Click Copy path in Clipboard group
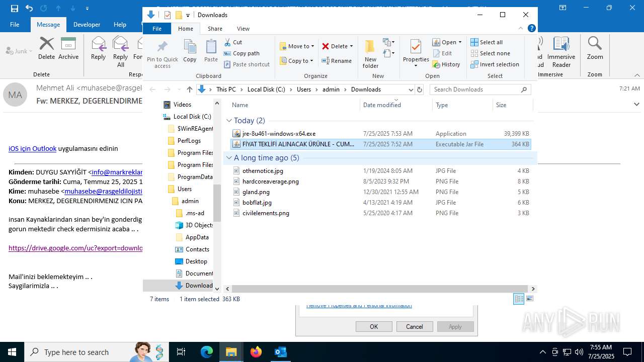 point(242,53)
